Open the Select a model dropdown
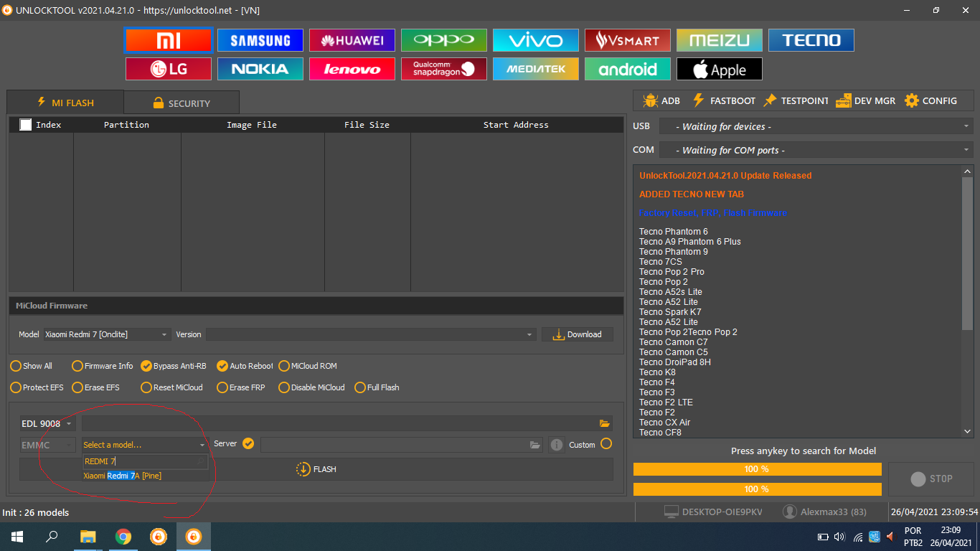Screen dimensions: 980x551 pos(145,445)
